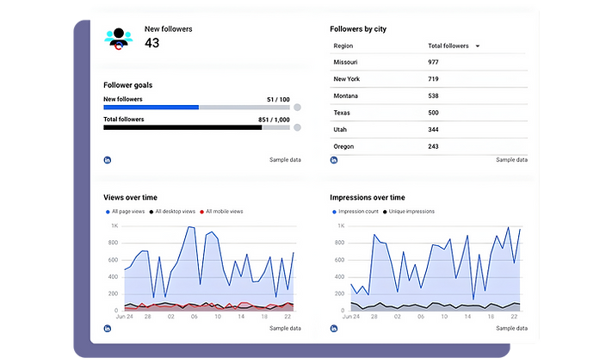Click the 977 followers value

point(433,62)
